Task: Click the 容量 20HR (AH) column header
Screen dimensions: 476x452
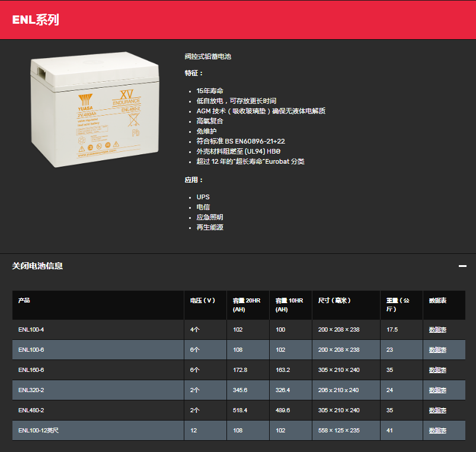Action: coord(247,305)
